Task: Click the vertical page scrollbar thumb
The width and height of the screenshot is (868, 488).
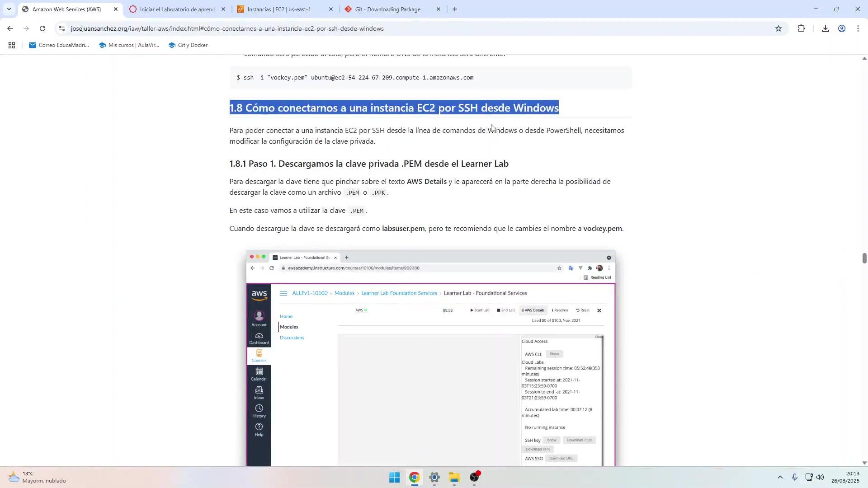Action: (864, 258)
